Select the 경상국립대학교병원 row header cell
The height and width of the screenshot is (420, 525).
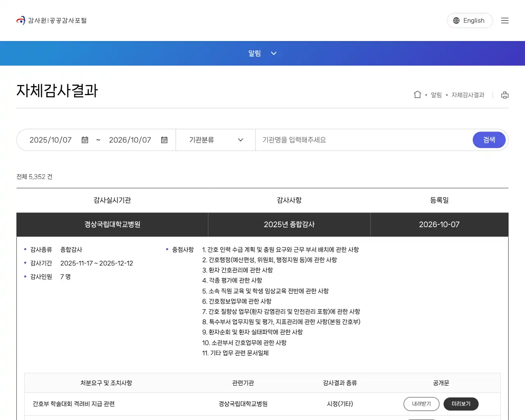click(x=112, y=224)
